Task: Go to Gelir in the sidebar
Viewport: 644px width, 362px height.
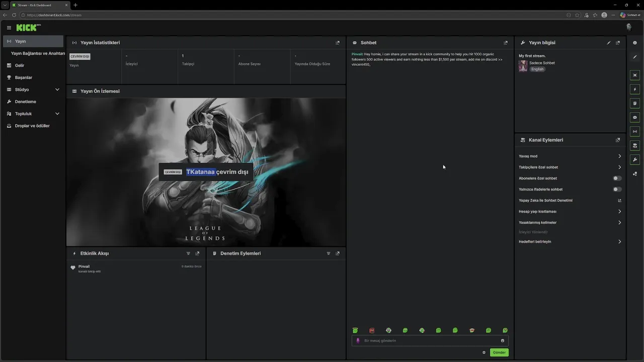Action: click(x=33, y=65)
